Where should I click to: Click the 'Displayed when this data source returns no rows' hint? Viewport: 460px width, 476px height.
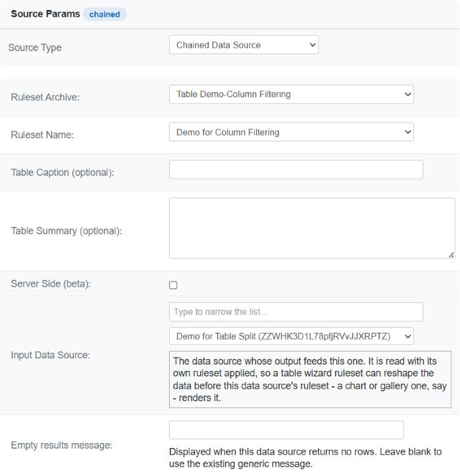[305, 458]
